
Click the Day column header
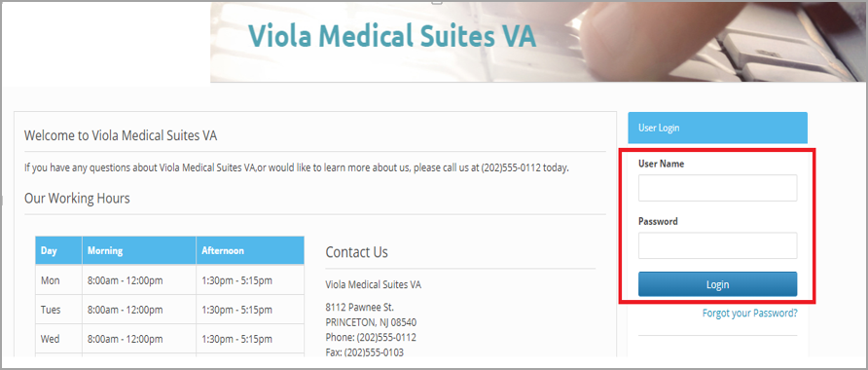(58, 251)
